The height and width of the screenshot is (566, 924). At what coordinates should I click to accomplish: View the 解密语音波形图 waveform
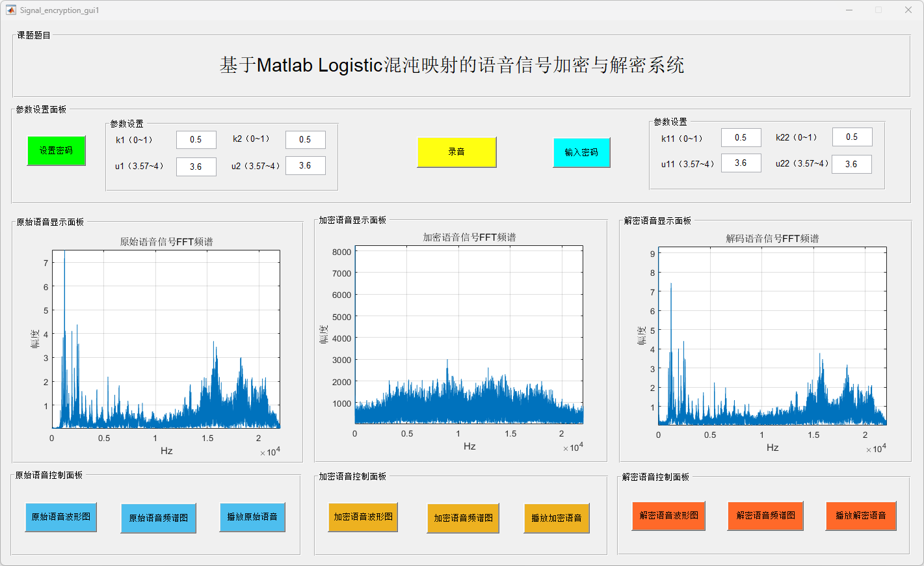point(668,516)
